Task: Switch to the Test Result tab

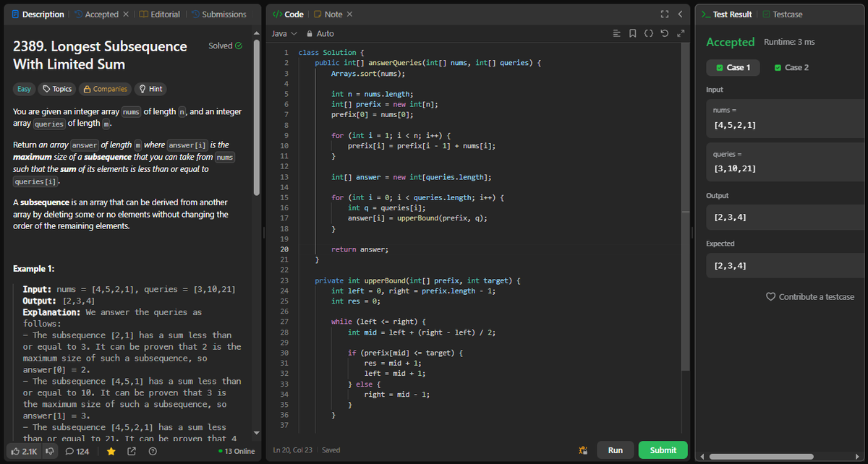Action: click(x=727, y=14)
